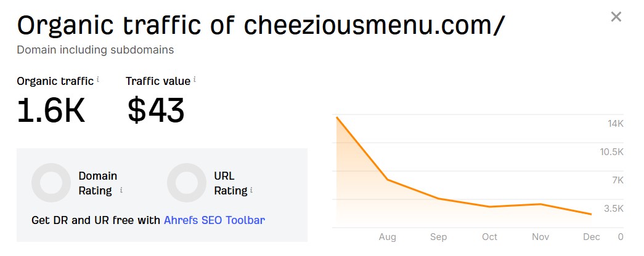
Task: Click the 14K label on the y-axis
Action: [616, 124]
